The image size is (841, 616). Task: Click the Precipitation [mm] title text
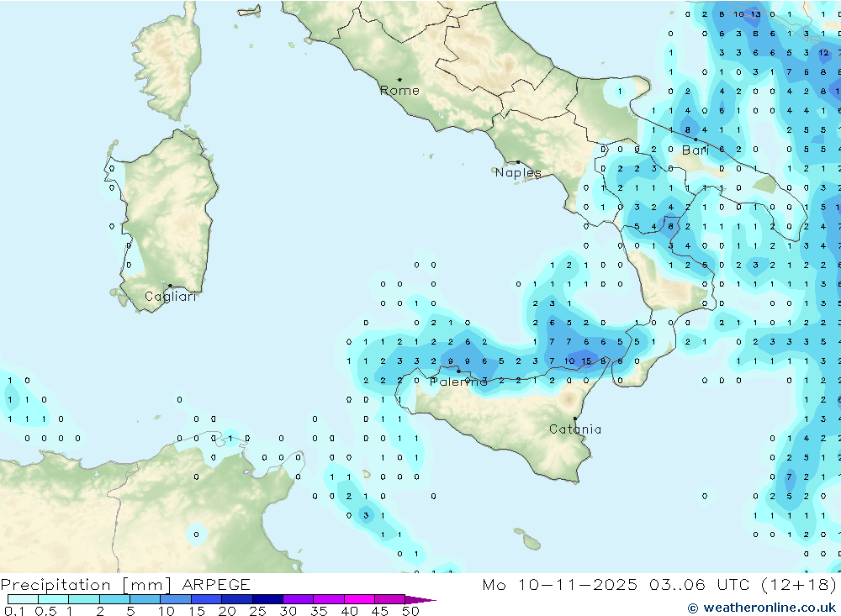coord(87,585)
